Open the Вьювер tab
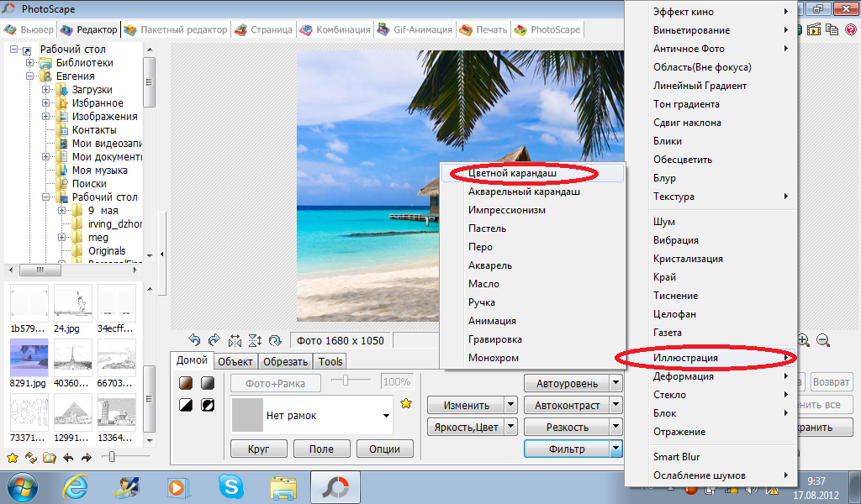This screenshot has width=861, height=504. tap(29, 29)
